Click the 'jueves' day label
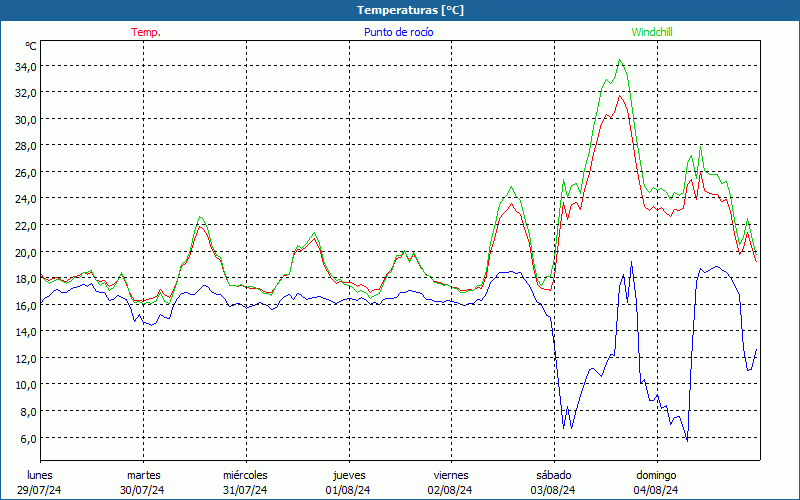The width and height of the screenshot is (800, 500). click(x=349, y=475)
